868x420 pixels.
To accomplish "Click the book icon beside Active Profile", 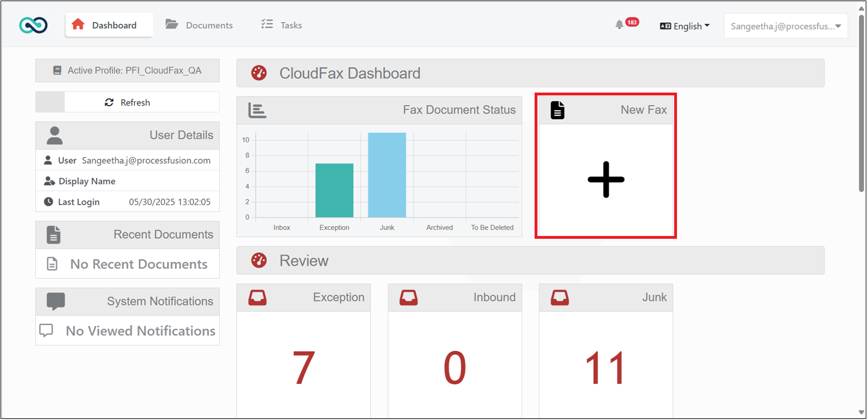I will click(x=57, y=71).
